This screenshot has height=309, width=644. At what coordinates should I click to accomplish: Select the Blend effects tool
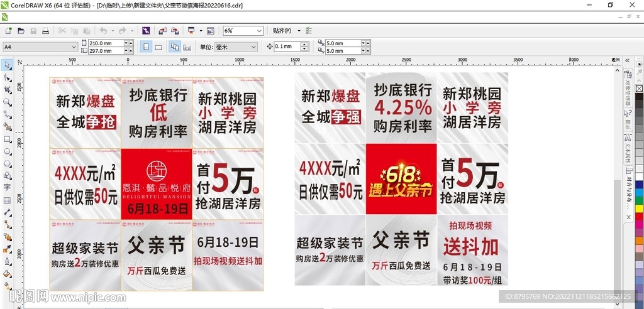point(8,237)
